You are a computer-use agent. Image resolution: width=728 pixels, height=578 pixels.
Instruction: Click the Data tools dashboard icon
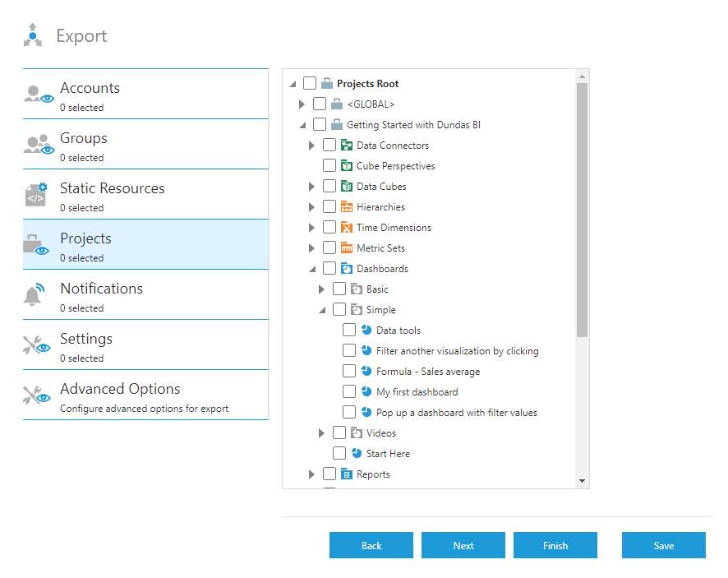click(366, 330)
